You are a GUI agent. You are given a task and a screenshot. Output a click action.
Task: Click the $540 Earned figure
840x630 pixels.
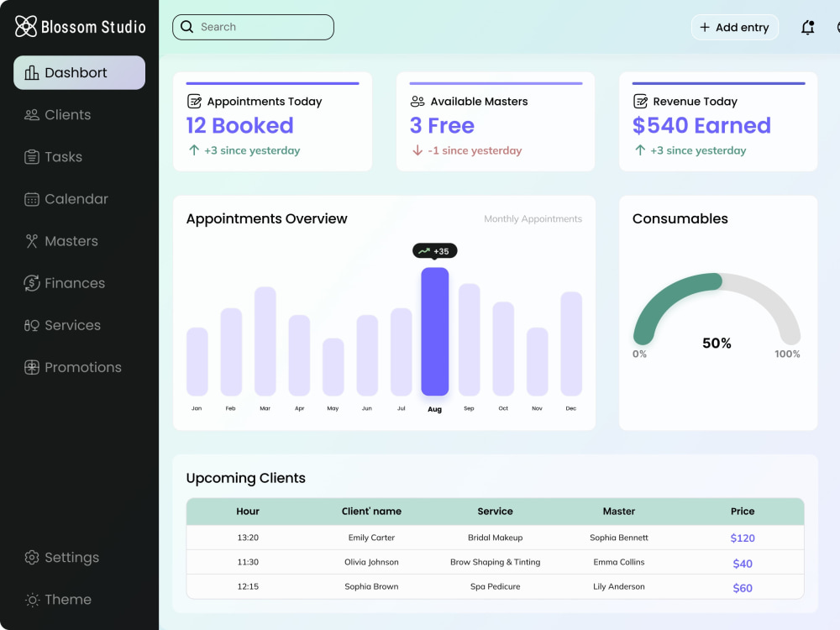tap(701, 125)
